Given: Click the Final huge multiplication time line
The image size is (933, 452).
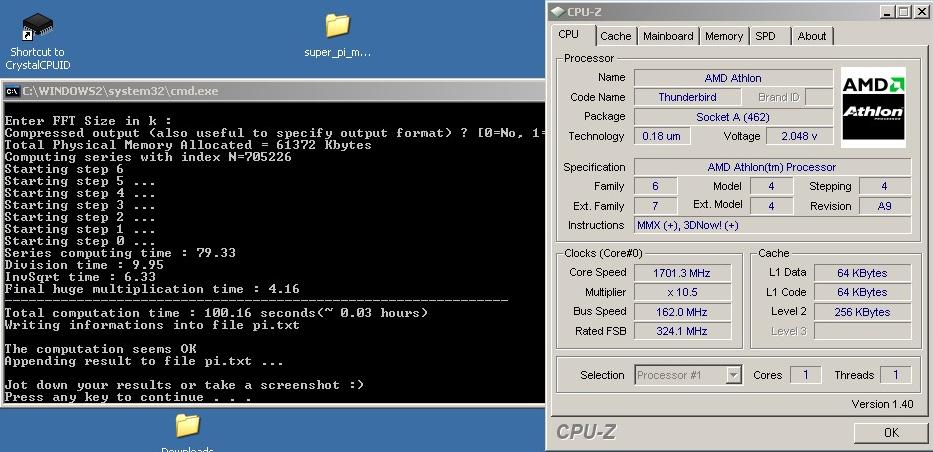Looking at the screenshot, I should pos(152,289).
